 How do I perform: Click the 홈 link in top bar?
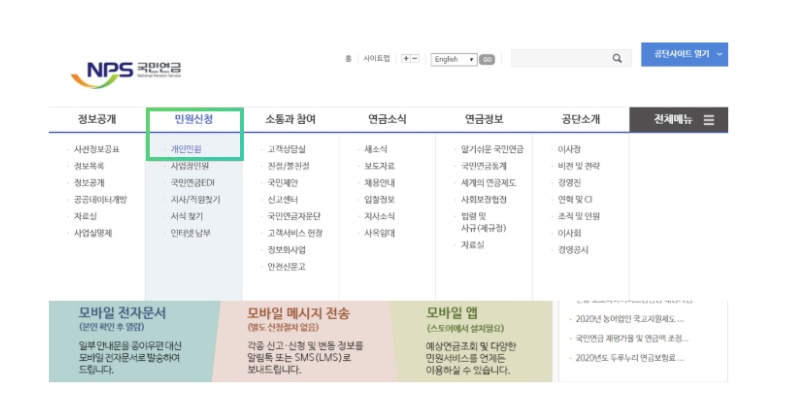(x=348, y=59)
